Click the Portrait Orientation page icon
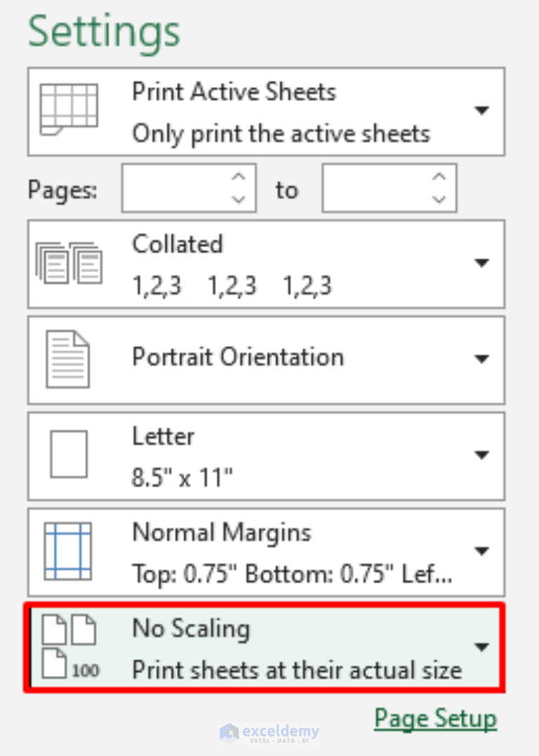539x756 pixels. (68, 359)
